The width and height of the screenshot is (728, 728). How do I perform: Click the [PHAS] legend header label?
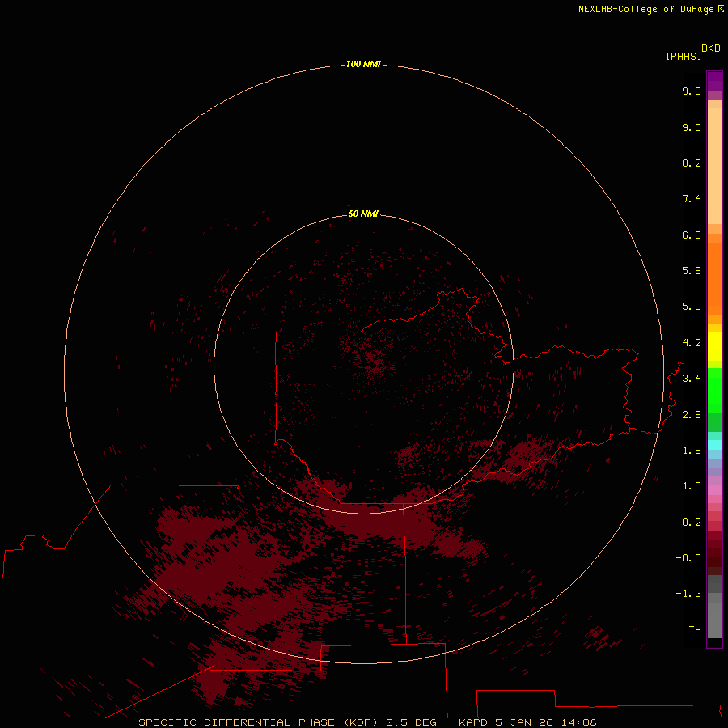pos(684,57)
